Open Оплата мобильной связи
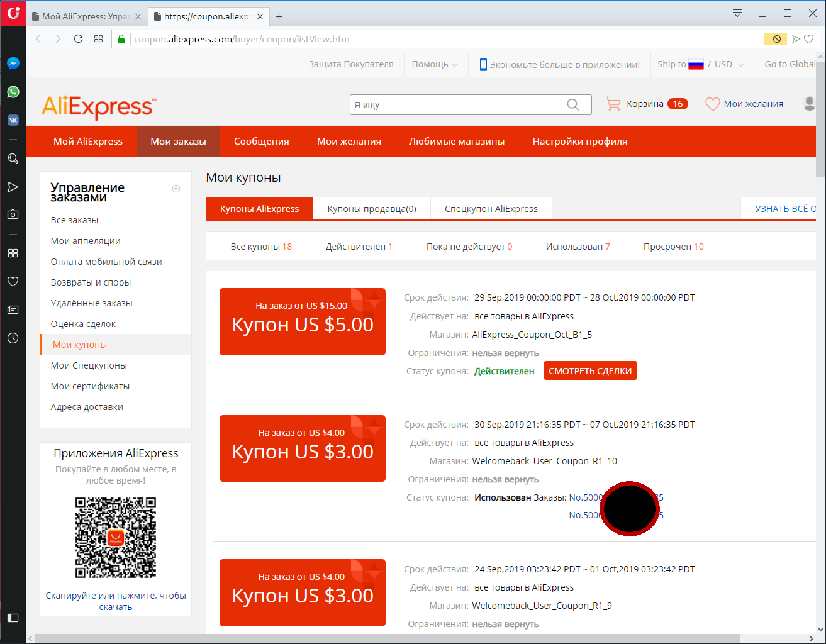This screenshot has height=644, width=826. coord(106,262)
